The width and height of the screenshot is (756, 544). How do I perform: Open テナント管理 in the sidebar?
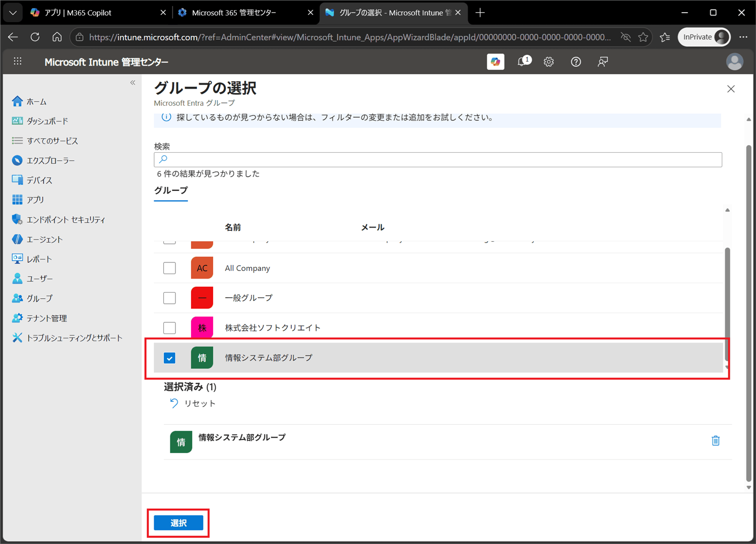click(46, 318)
